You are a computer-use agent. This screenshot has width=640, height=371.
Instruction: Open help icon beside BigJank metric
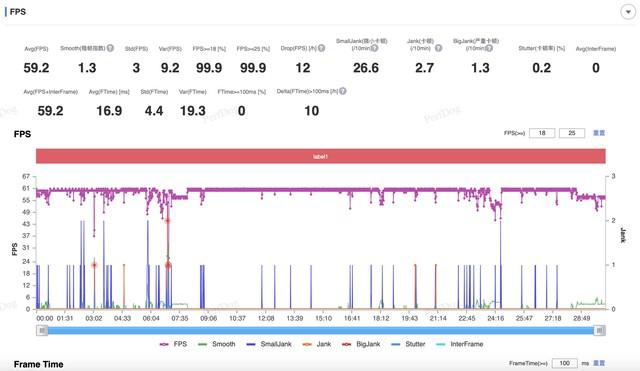point(489,48)
